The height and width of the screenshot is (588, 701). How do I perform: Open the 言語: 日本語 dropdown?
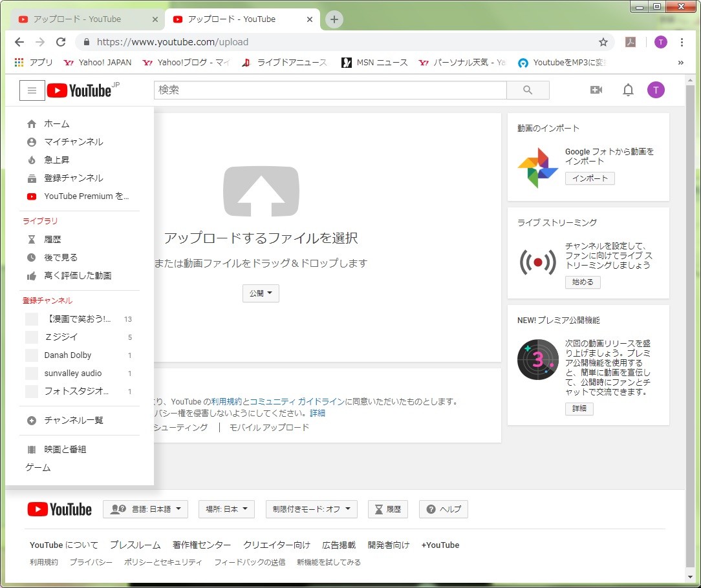point(146,509)
